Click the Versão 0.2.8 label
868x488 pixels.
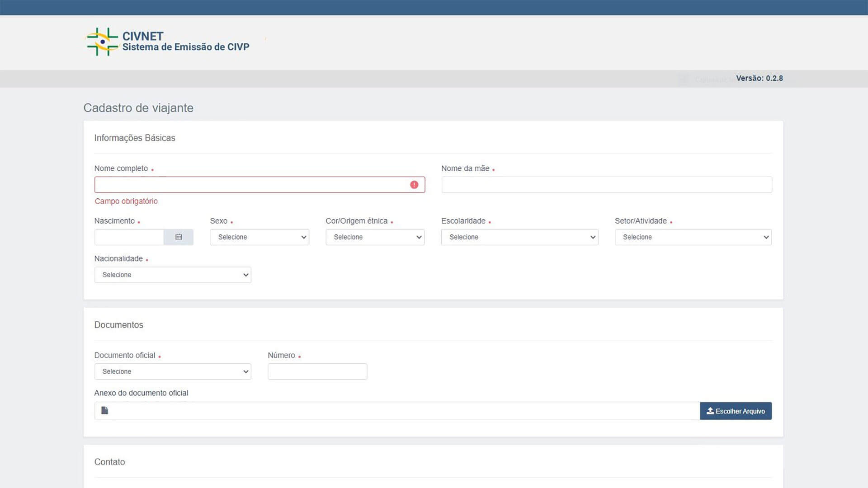click(759, 78)
